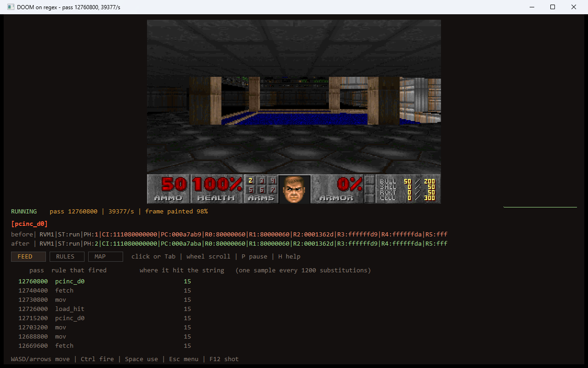Open the MAP tab
Screen dimensions: 588x368
(106, 257)
